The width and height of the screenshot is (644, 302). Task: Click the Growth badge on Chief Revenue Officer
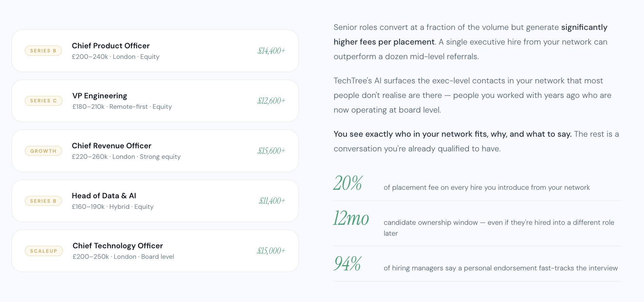point(43,151)
